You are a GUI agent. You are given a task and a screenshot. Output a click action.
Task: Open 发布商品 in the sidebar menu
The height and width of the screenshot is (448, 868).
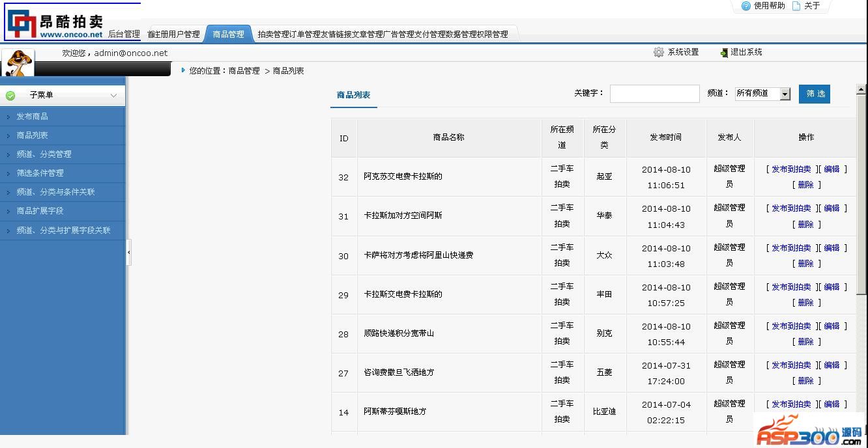tap(32, 117)
